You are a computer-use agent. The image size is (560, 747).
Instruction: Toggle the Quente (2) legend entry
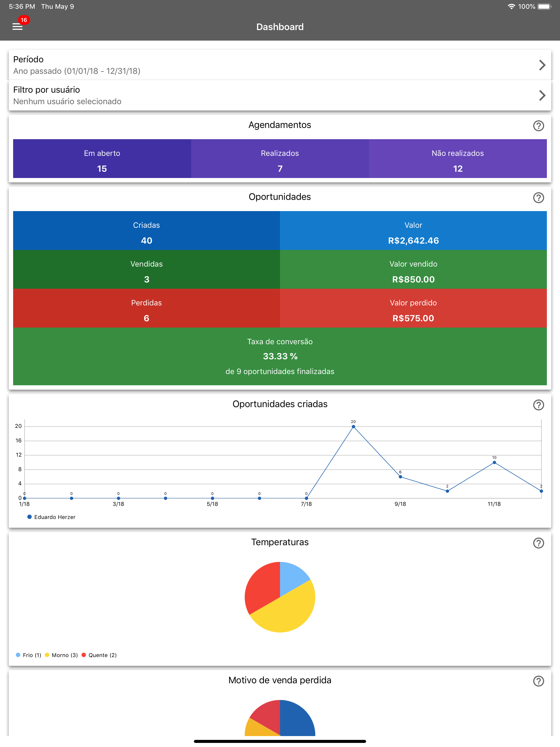pos(99,655)
